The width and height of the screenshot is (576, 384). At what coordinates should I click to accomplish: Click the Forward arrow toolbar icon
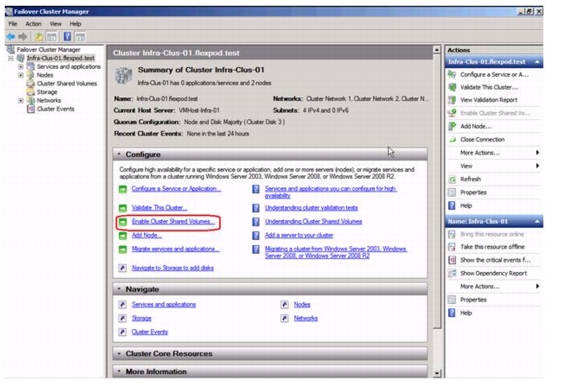coord(23,36)
